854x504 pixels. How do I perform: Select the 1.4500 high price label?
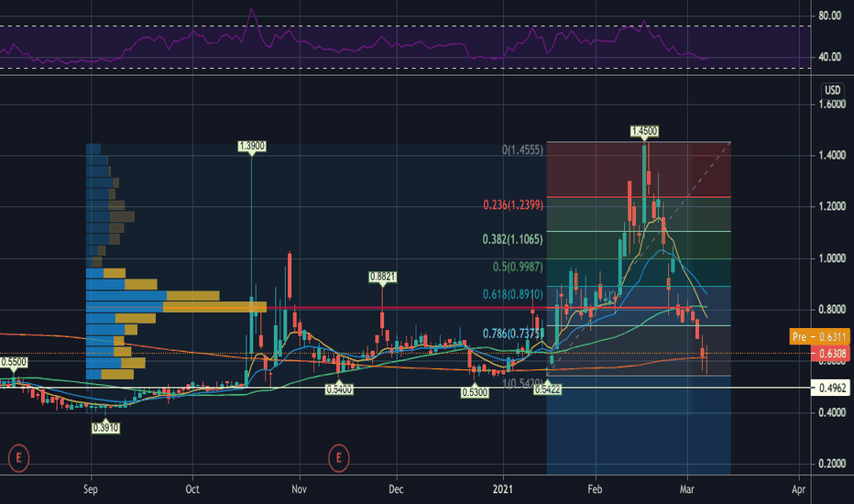point(644,131)
